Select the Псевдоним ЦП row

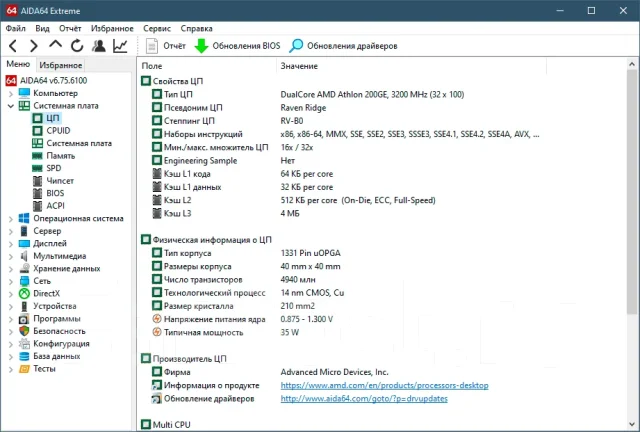pyautogui.click(x=239, y=108)
